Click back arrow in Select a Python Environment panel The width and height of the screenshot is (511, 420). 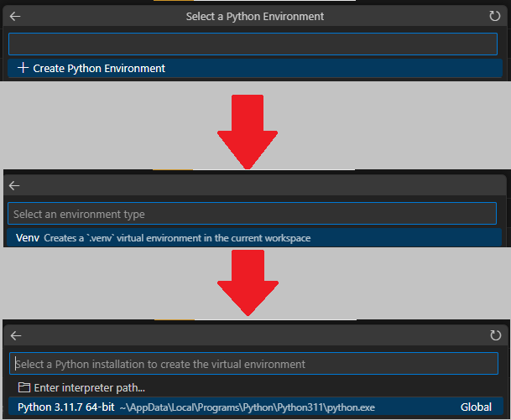[15, 16]
